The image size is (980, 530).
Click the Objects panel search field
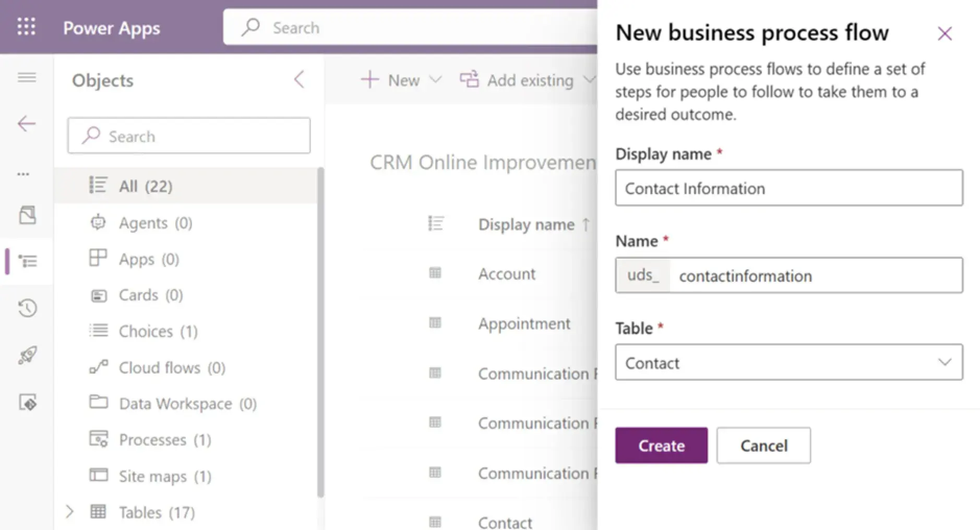pos(189,136)
